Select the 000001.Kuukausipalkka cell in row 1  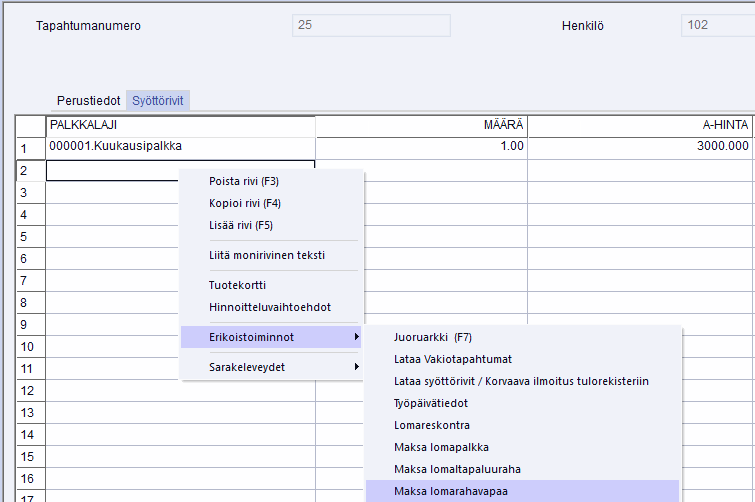[x=180, y=146]
